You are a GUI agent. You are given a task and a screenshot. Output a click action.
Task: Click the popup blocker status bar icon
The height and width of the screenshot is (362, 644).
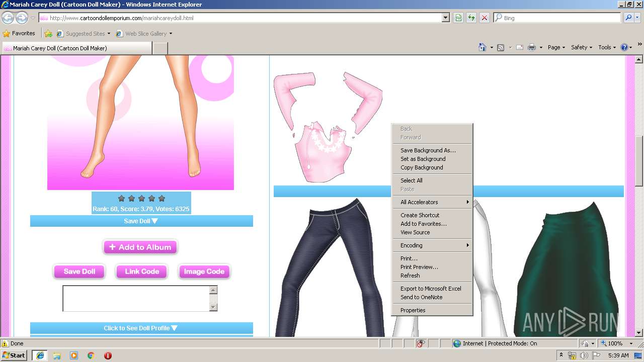pos(421,343)
